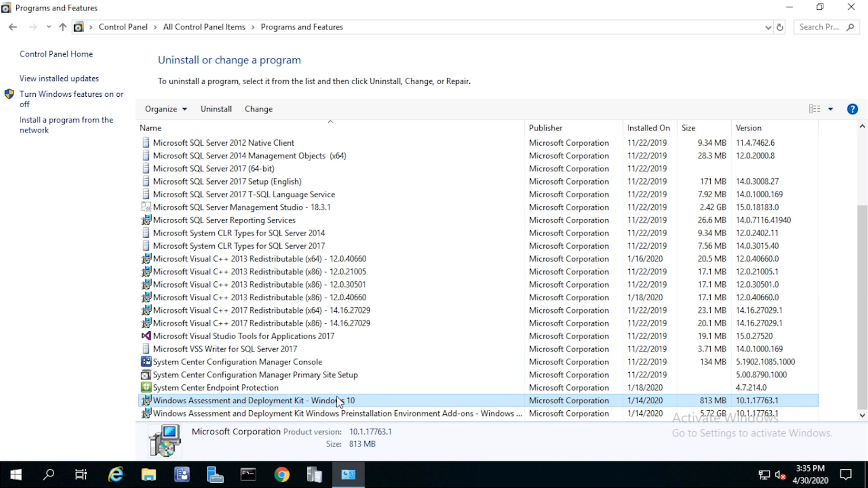868x488 pixels.
Task: Open the Action Center notifications icon
Action: tap(846, 475)
